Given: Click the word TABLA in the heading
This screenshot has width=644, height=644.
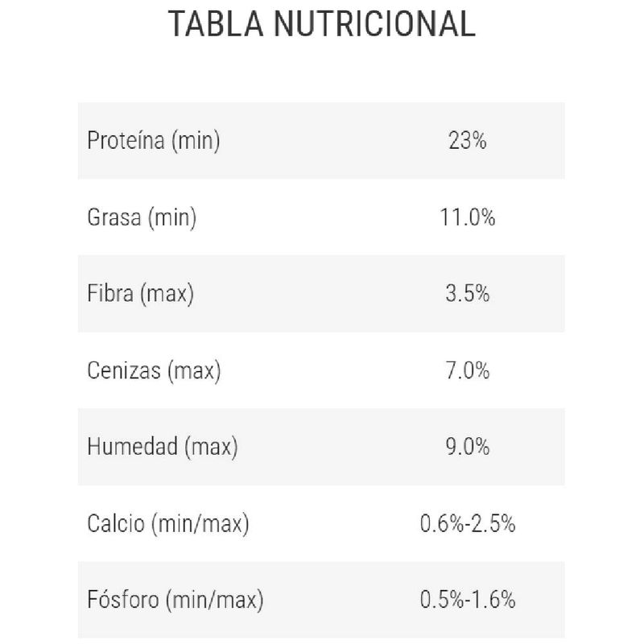Looking at the screenshot, I should coord(214,24).
